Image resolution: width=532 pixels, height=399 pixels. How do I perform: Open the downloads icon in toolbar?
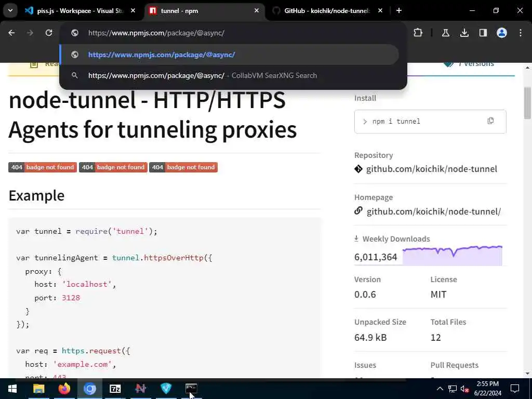464,33
